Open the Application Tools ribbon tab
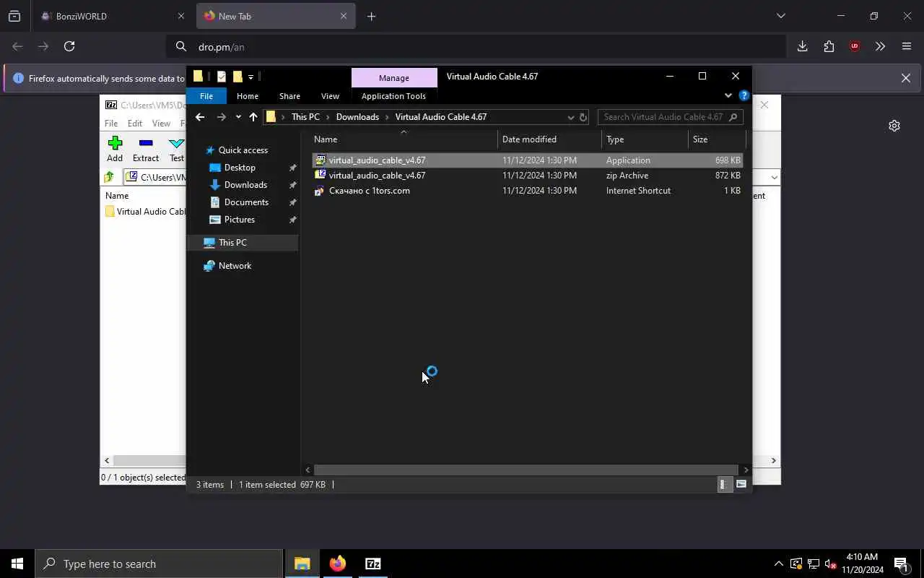Image resolution: width=924 pixels, height=578 pixels. (x=393, y=96)
